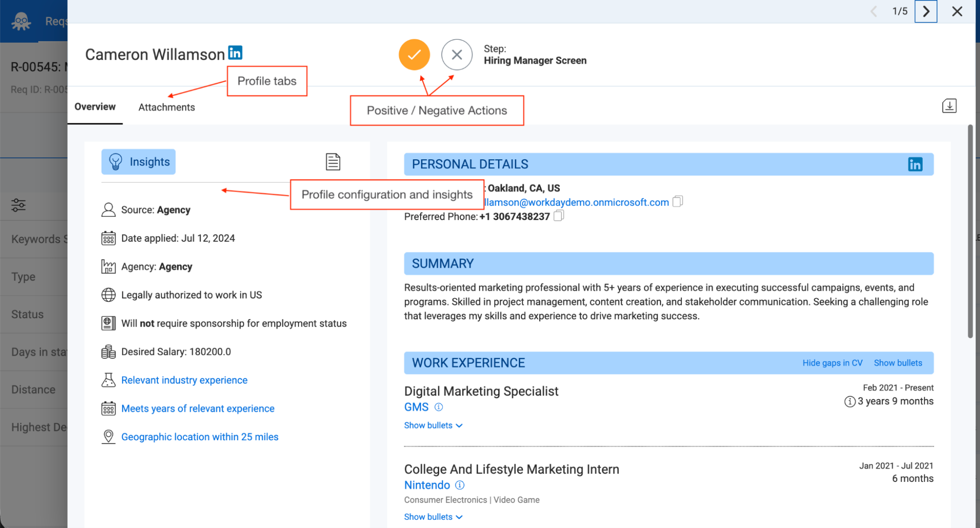The height and width of the screenshot is (528, 980).
Task: Click the Oakland, CA, US location text
Action: [524, 188]
